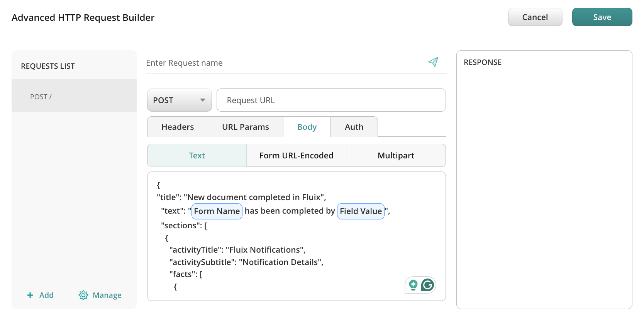Open the URL Params tab
This screenshot has height=316, width=644.
click(245, 127)
